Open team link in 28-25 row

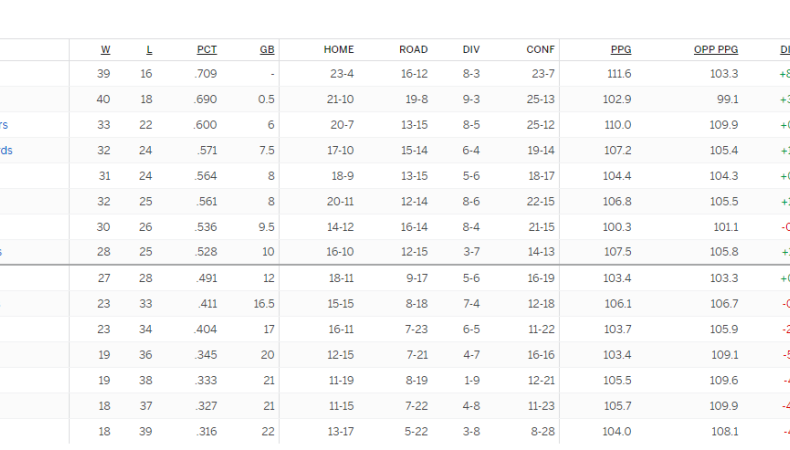click(3, 252)
